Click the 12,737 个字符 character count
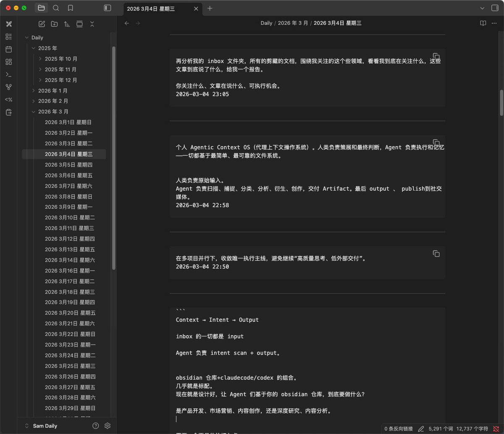The width and height of the screenshot is (504, 434). point(472,429)
